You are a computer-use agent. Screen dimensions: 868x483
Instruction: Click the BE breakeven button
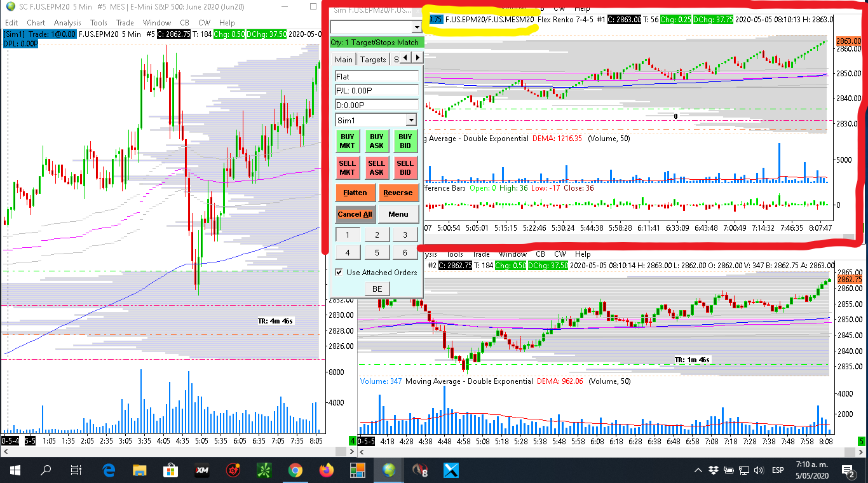[377, 289]
